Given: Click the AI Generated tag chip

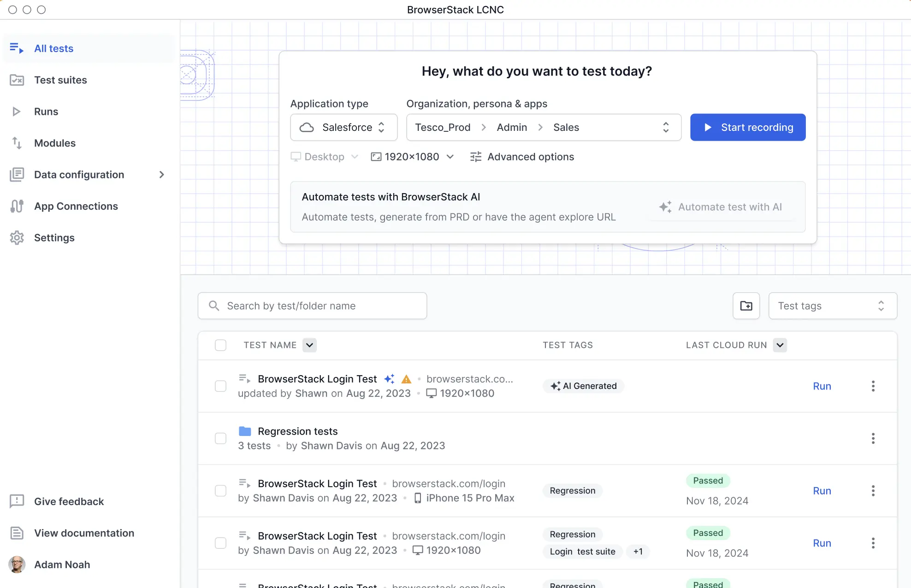Looking at the screenshot, I should point(583,386).
